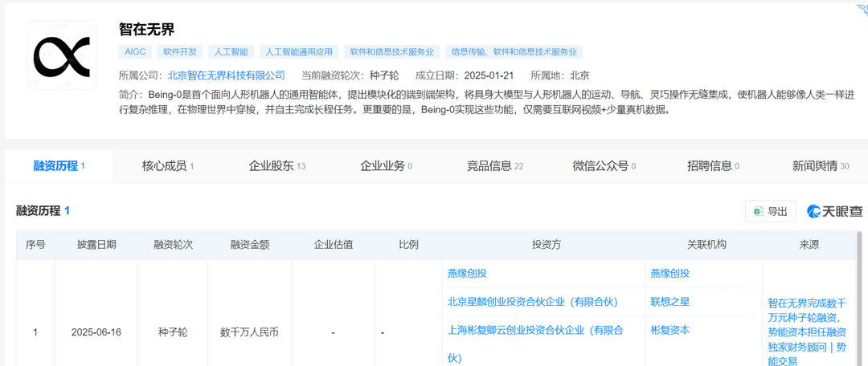Screen dimensions: 868x366
Task: Select the 人工智能 tag
Action: (x=231, y=52)
